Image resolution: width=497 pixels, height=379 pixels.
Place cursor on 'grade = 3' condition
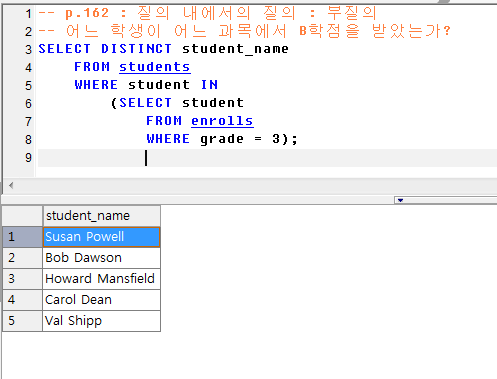(x=240, y=139)
